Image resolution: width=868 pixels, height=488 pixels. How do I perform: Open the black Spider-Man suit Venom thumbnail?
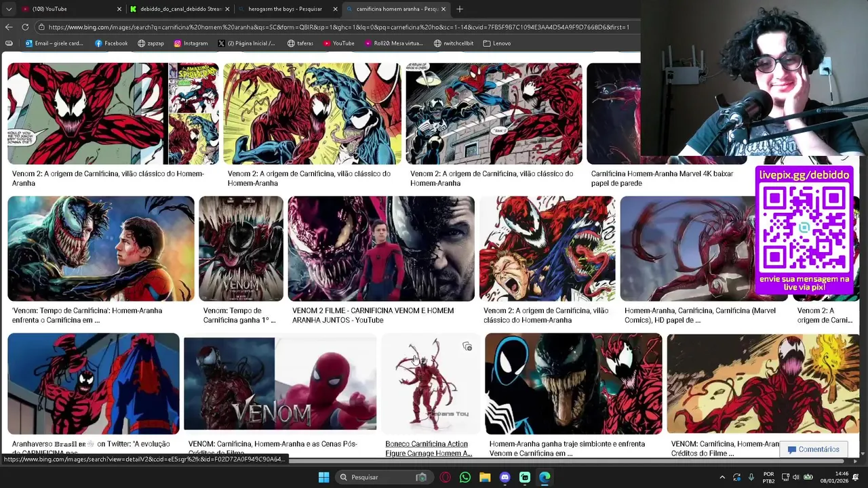(x=574, y=383)
